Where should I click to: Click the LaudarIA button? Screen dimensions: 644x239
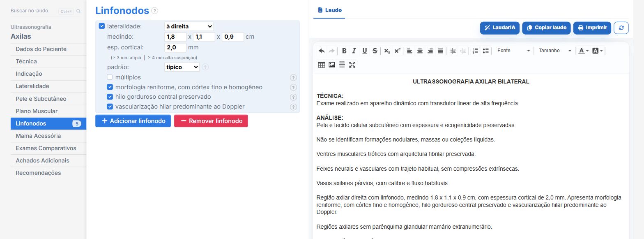pyautogui.click(x=499, y=28)
